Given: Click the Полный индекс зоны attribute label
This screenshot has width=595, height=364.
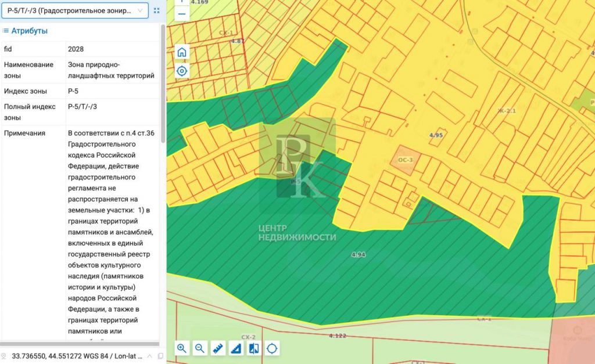Looking at the screenshot, I should (x=30, y=112).
